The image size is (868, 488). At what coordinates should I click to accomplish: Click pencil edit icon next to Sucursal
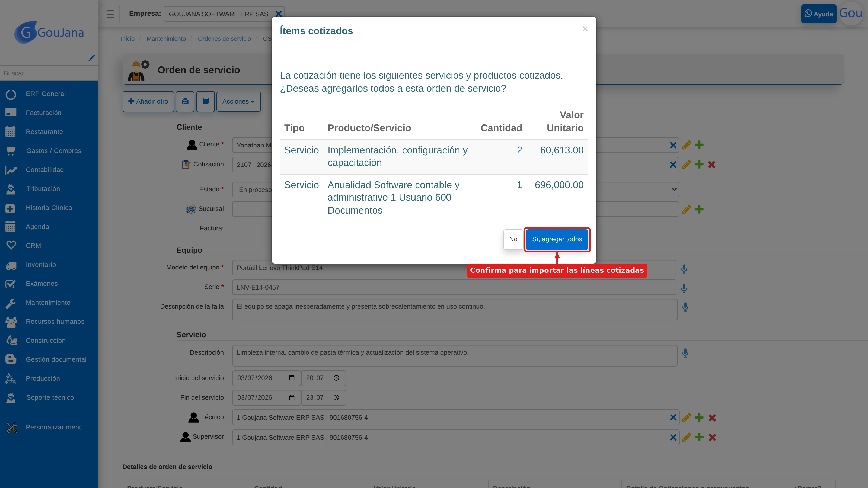[x=686, y=209]
